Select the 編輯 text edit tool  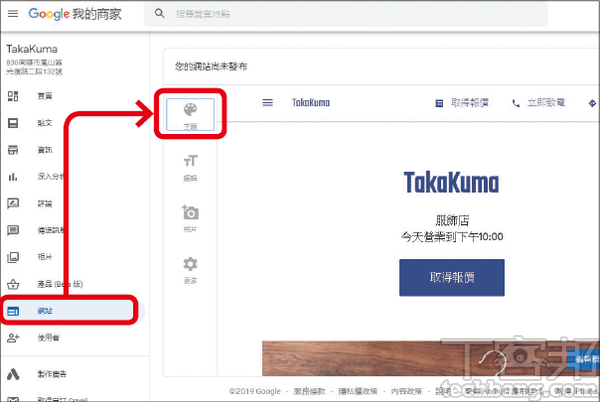[190, 168]
